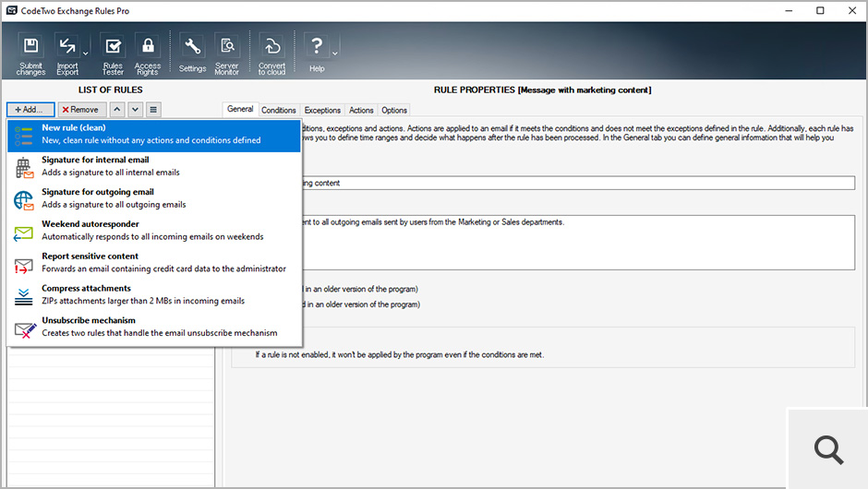Select Compress attachments template
This screenshot has width=868, height=489.
pyautogui.click(x=154, y=295)
